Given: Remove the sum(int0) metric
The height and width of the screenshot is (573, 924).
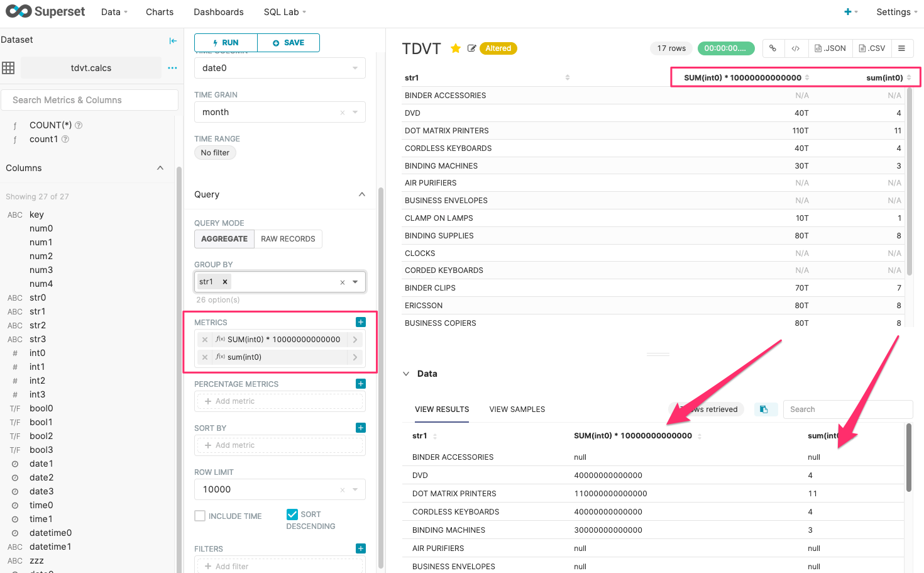Looking at the screenshot, I should (x=205, y=357).
